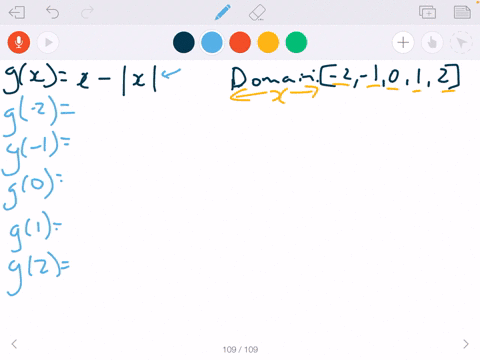Start recording with the red microphone button
The width and height of the screenshot is (480, 360).
point(19,42)
